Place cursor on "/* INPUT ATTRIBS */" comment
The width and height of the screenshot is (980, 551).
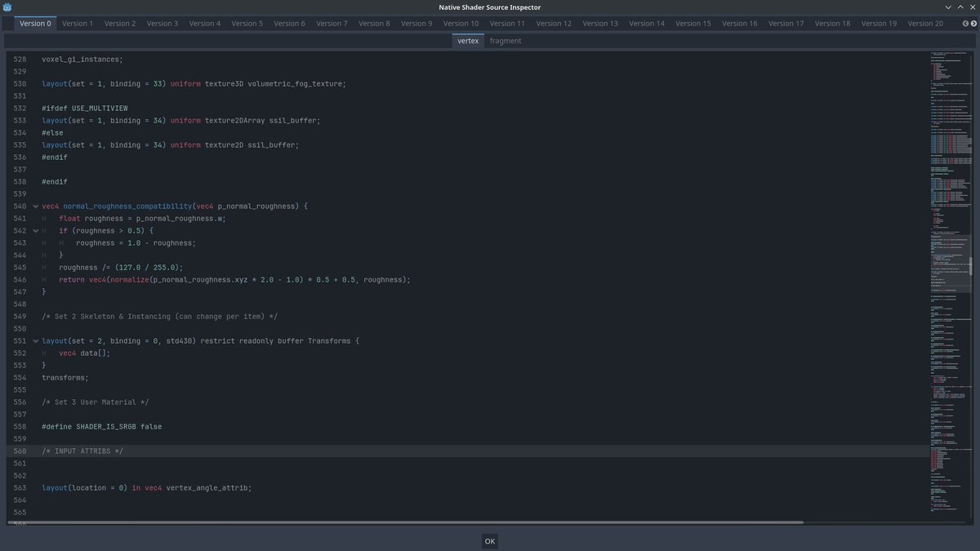(x=82, y=451)
